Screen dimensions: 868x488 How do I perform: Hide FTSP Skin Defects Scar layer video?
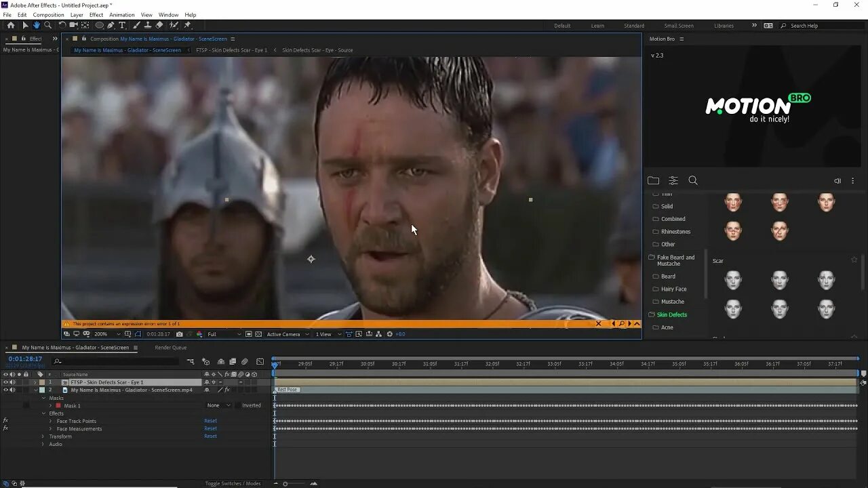coord(6,382)
